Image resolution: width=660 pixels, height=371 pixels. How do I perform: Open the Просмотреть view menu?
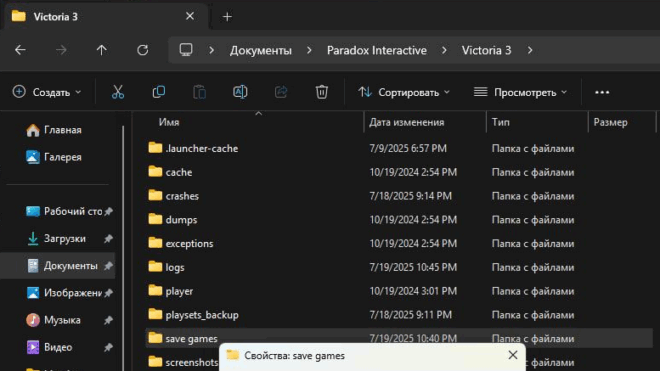(520, 92)
